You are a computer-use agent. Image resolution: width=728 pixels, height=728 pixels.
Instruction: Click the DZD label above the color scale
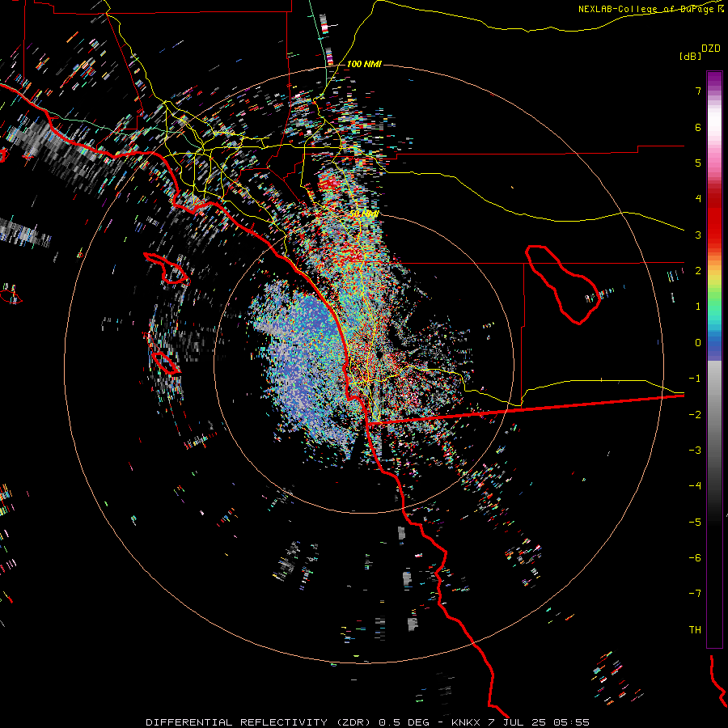(711, 49)
